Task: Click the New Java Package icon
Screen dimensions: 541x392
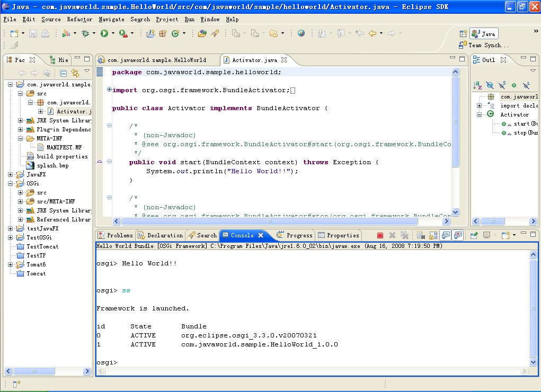Action: (x=163, y=33)
